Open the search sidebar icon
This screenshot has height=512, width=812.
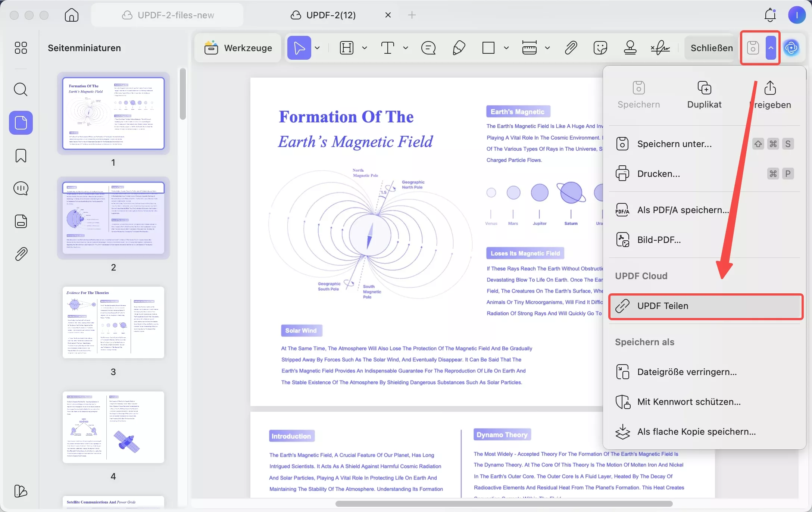21,90
